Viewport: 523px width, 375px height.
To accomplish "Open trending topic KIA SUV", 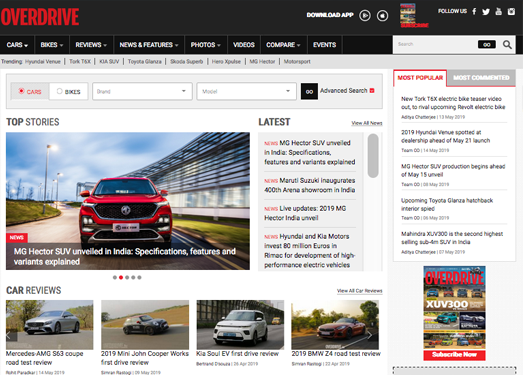I will tap(109, 61).
